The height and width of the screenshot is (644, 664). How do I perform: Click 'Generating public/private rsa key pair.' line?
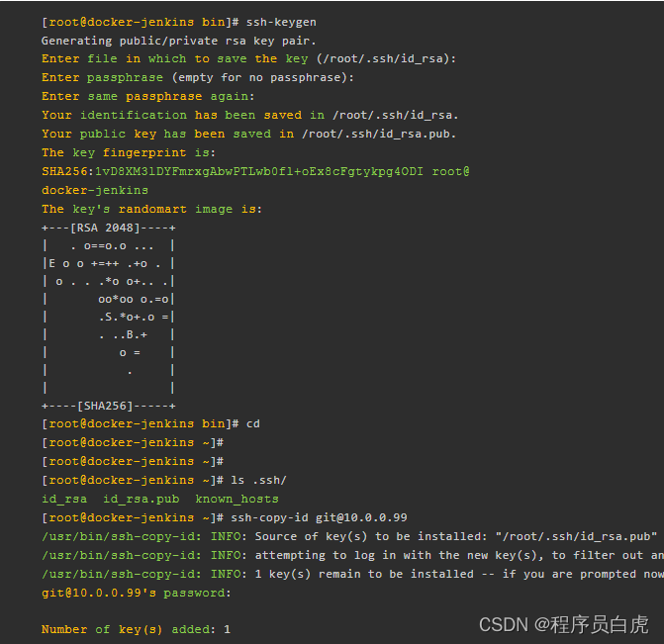click(x=179, y=41)
